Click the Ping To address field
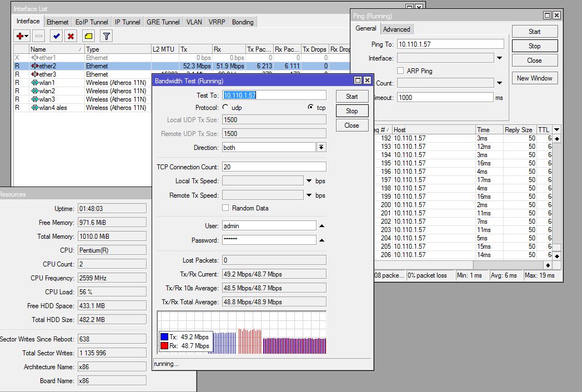This screenshot has height=392, width=582. [450, 44]
